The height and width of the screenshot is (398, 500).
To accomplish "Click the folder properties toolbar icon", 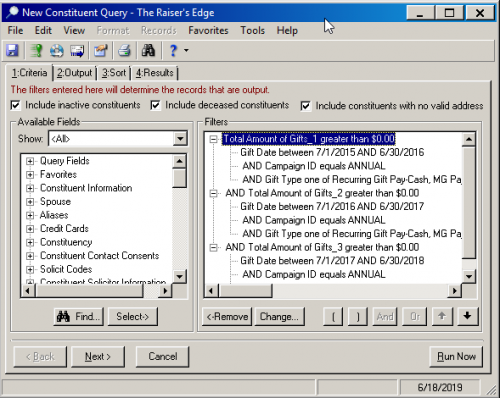I will (101, 51).
